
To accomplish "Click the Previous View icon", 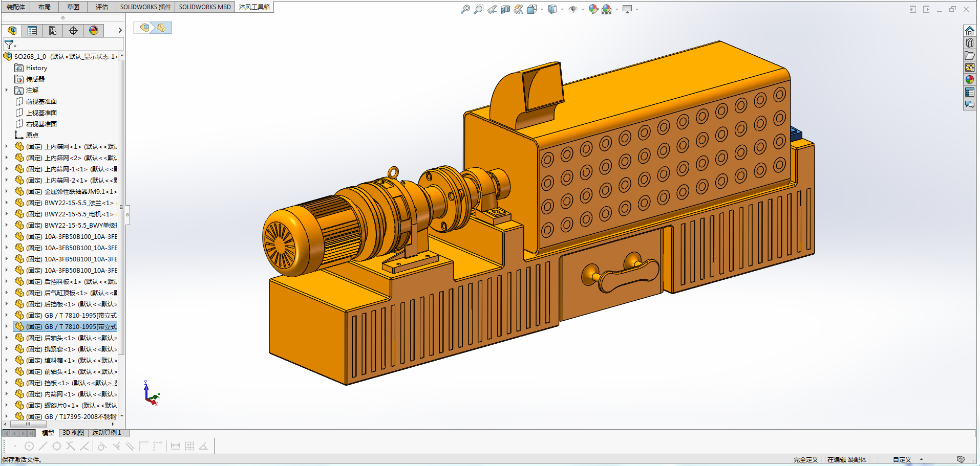I will [492, 9].
